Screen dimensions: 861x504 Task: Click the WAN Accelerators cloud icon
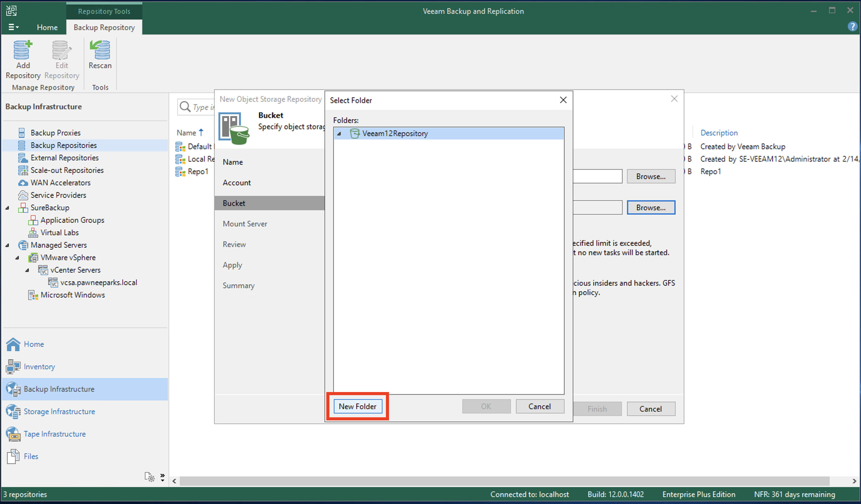point(22,183)
